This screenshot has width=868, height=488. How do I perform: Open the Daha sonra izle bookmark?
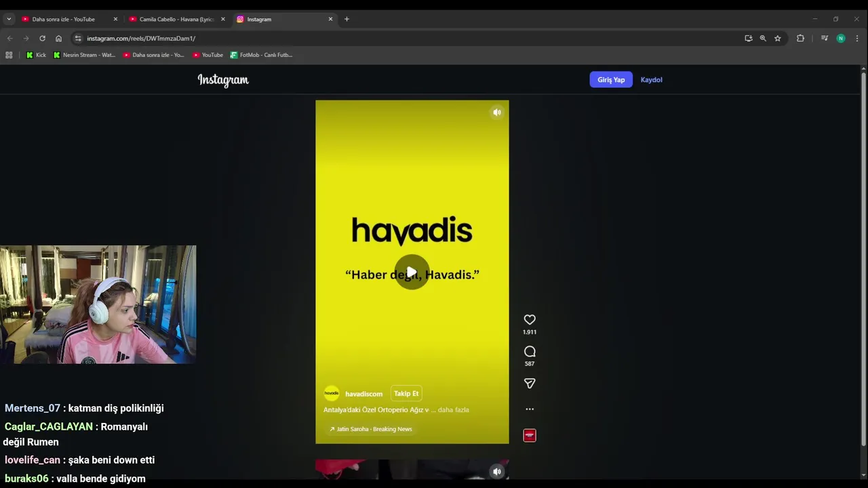(x=154, y=55)
